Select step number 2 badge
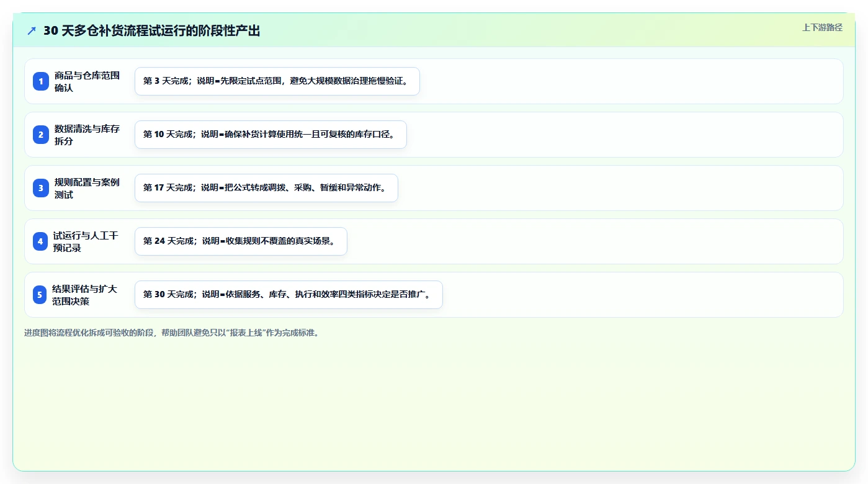This screenshot has height=484, width=868. tap(40, 135)
